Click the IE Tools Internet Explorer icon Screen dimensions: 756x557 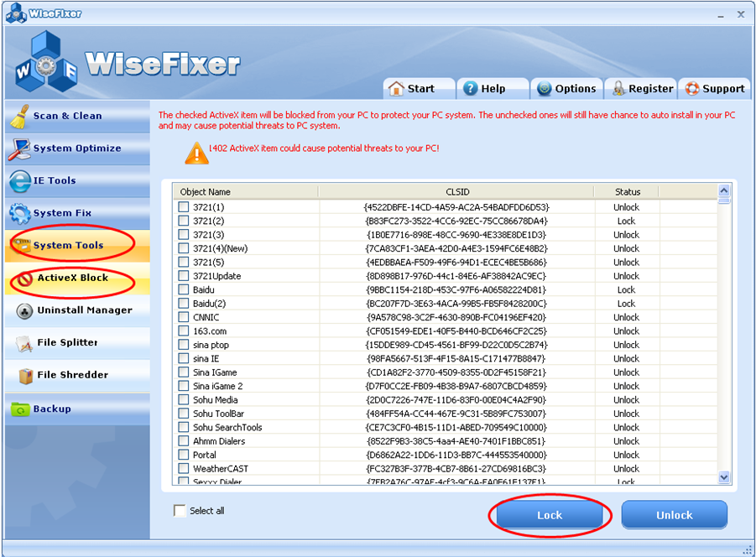(x=20, y=181)
